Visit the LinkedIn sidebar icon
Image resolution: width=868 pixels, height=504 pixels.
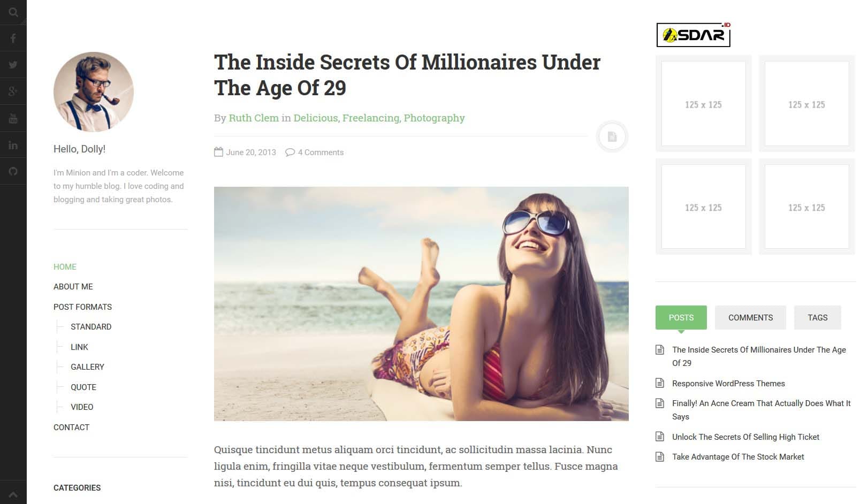tap(13, 145)
